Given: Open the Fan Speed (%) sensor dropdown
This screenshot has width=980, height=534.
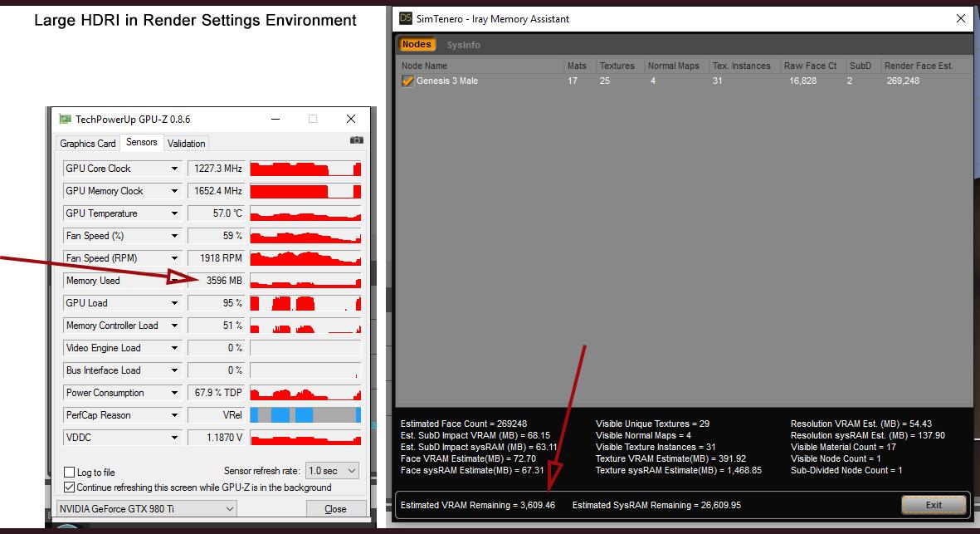Looking at the screenshot, I should [174, 236].
